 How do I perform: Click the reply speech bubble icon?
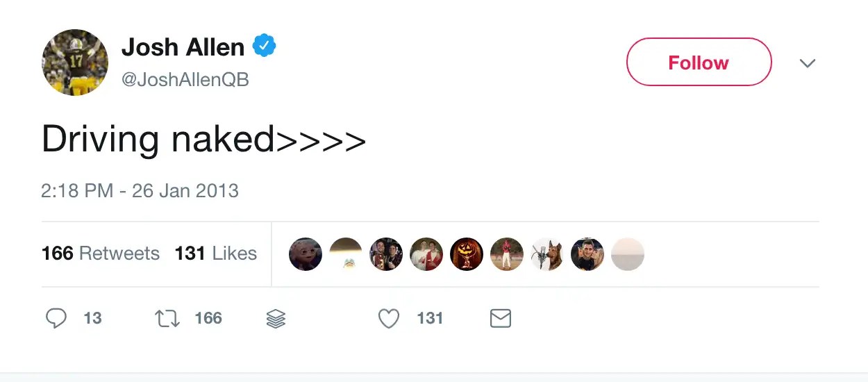pos(56,318)
